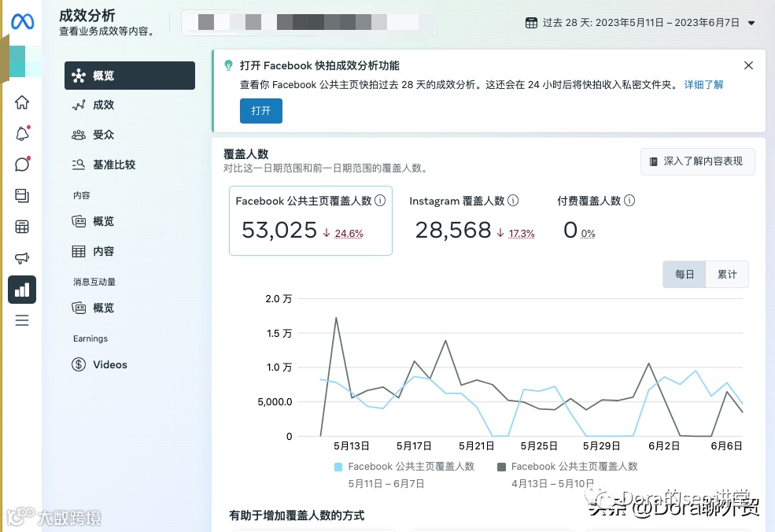Click the Meta logo icon

(x=22, y=21)
